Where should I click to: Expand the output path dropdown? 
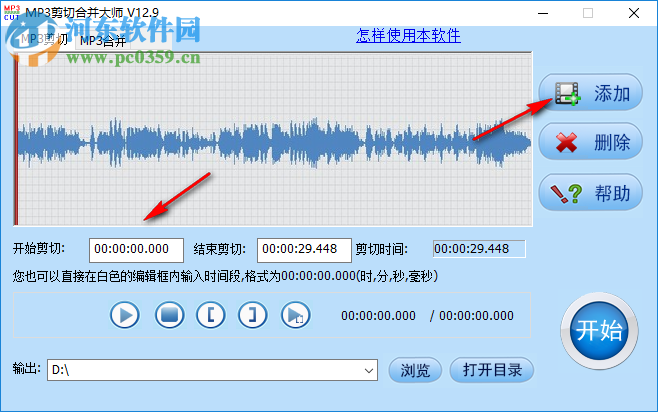click(x=368, y=370)
